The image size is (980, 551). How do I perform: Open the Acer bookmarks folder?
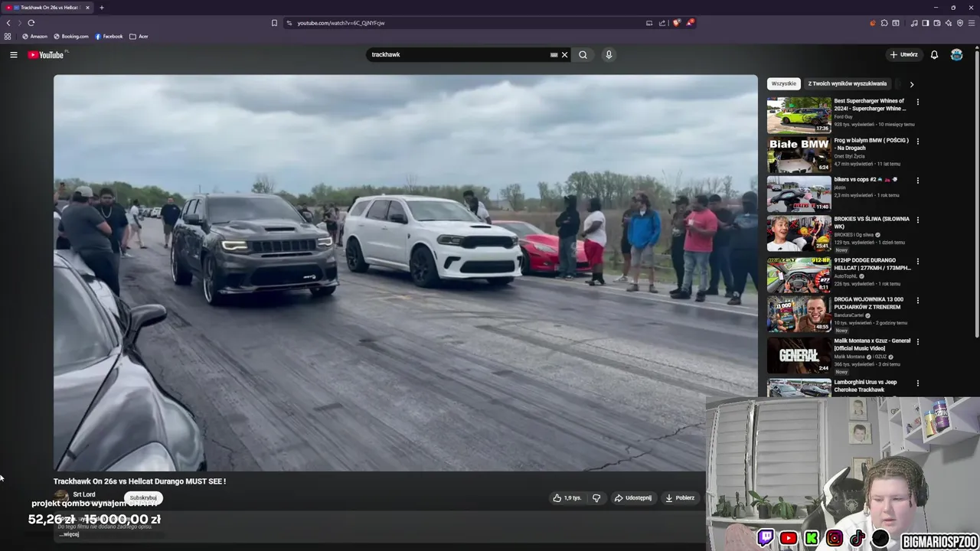[139, 36]
